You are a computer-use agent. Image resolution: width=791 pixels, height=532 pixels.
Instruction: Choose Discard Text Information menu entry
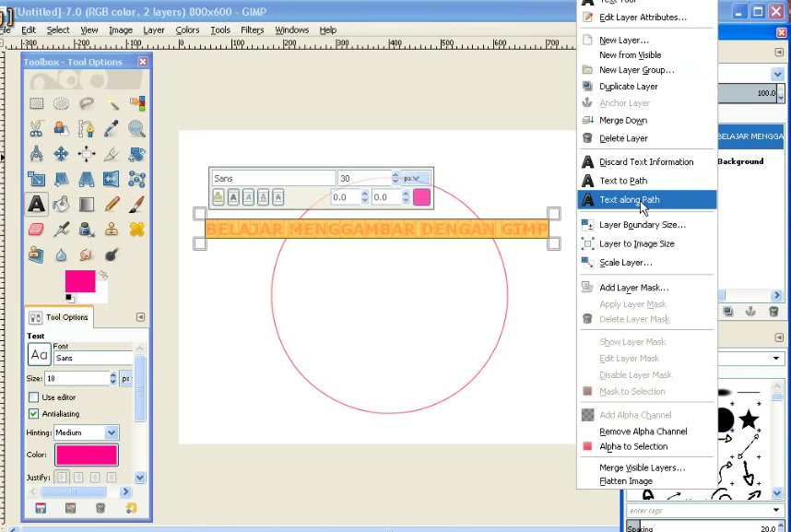point(647,162)
